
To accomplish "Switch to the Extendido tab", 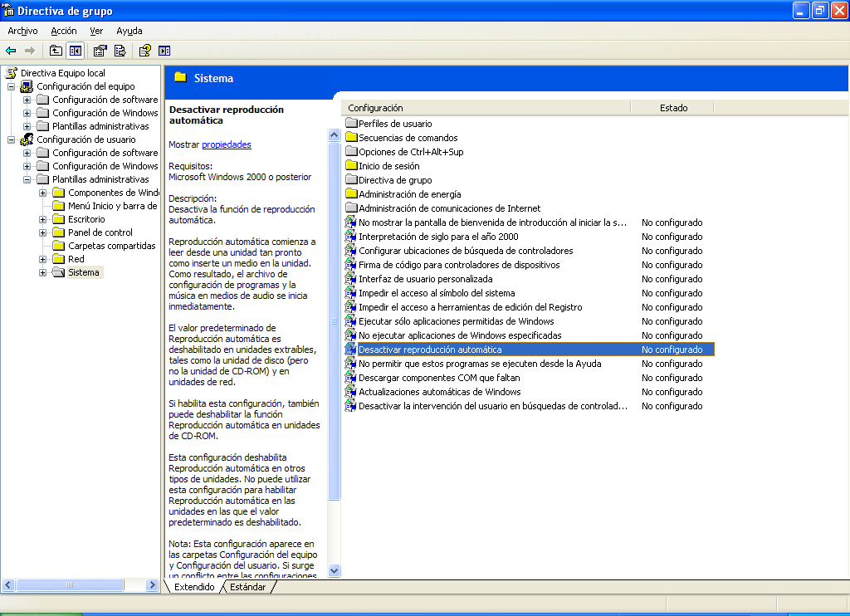I will coord(194,587).
